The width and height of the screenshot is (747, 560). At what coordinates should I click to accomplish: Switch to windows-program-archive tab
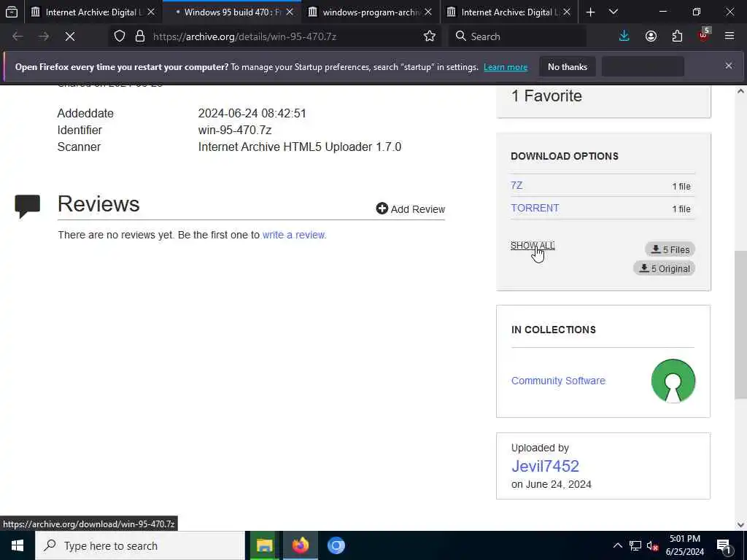[370, 12]
